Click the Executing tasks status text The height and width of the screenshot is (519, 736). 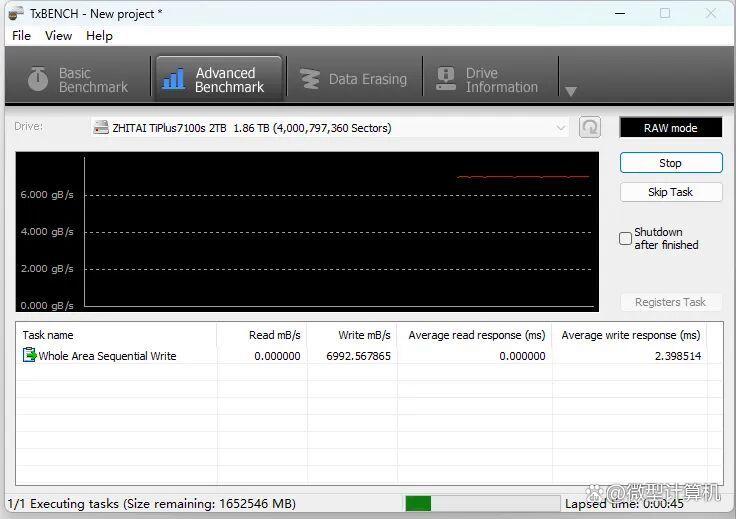click(152, 504)
